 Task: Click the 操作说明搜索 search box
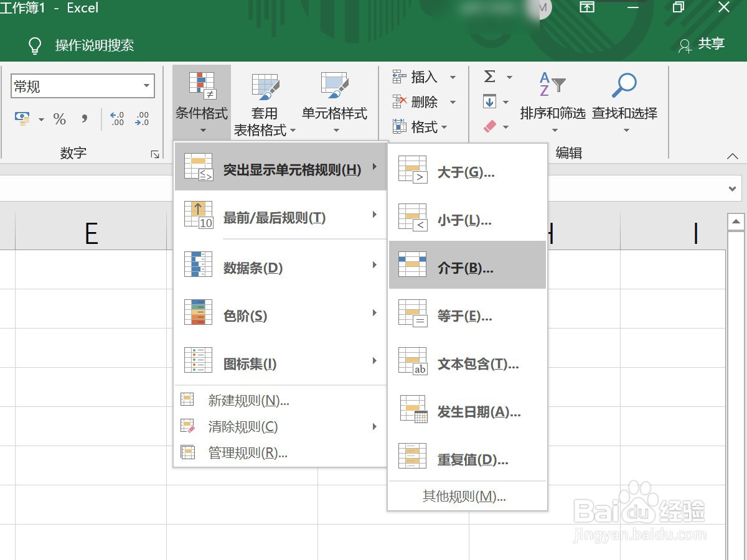coord(95,45)
